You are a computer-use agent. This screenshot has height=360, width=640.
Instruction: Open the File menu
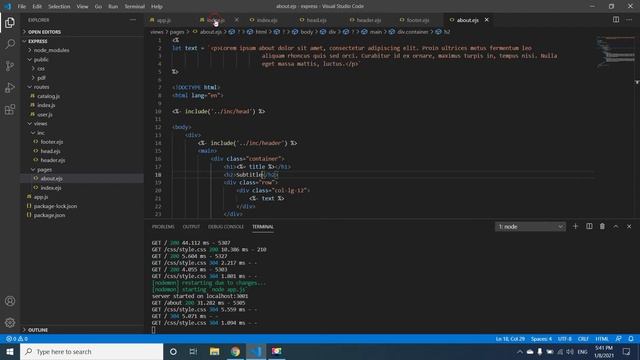pyautogui.click(x=22, y=7)
